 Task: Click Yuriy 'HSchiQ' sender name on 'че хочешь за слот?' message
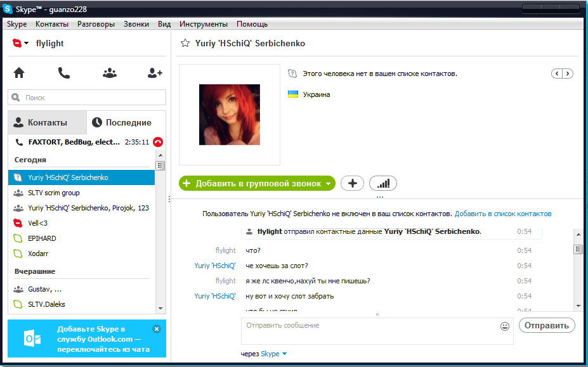click(x=215, y=266)
